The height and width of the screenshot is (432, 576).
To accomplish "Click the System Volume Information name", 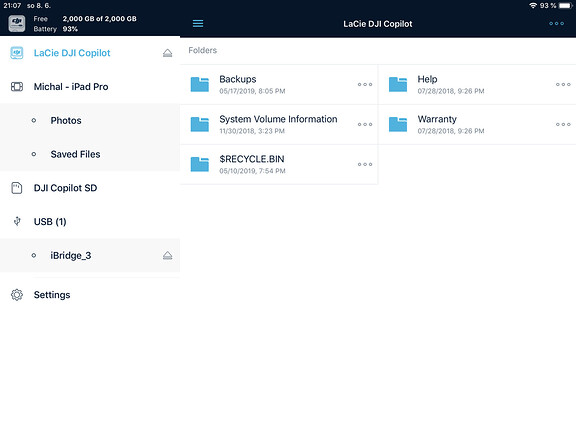I will 278,119.
